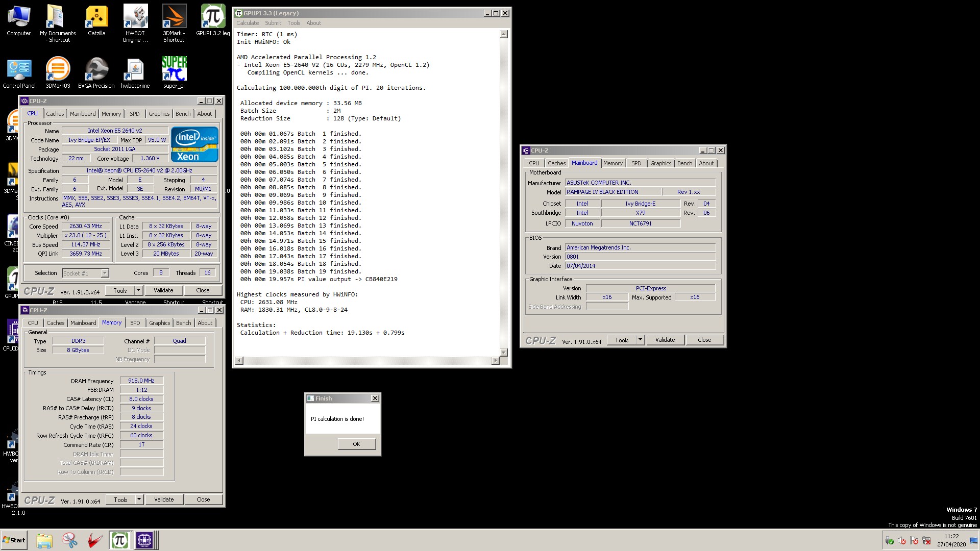Click DRAM Frequency value 915.0 MHz

point(141,381)
